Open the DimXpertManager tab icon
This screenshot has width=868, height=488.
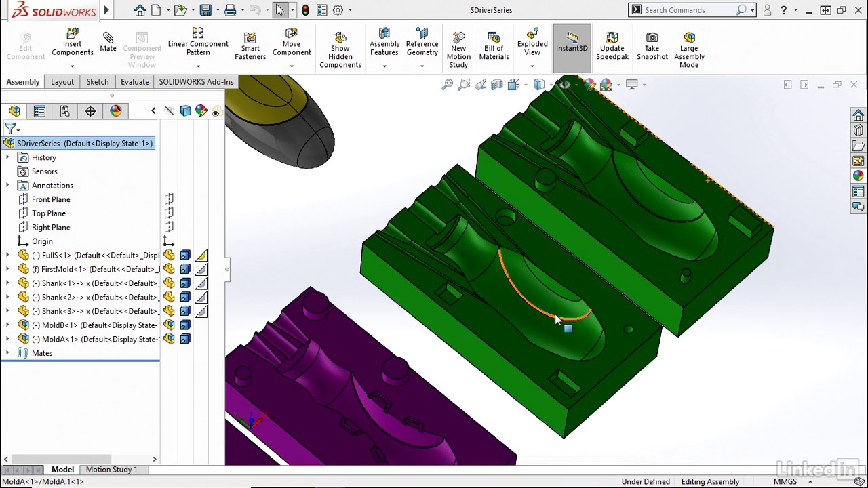(x=90, y=111)
